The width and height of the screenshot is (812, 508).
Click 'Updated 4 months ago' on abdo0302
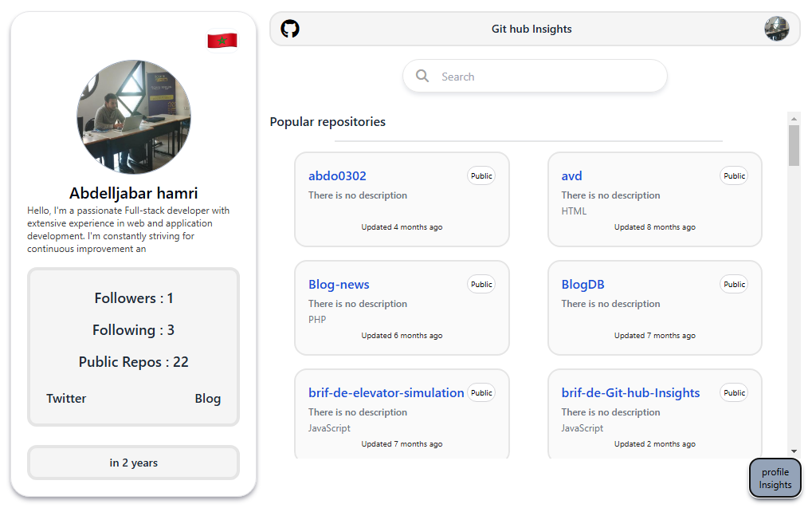[x=402, y=227]
